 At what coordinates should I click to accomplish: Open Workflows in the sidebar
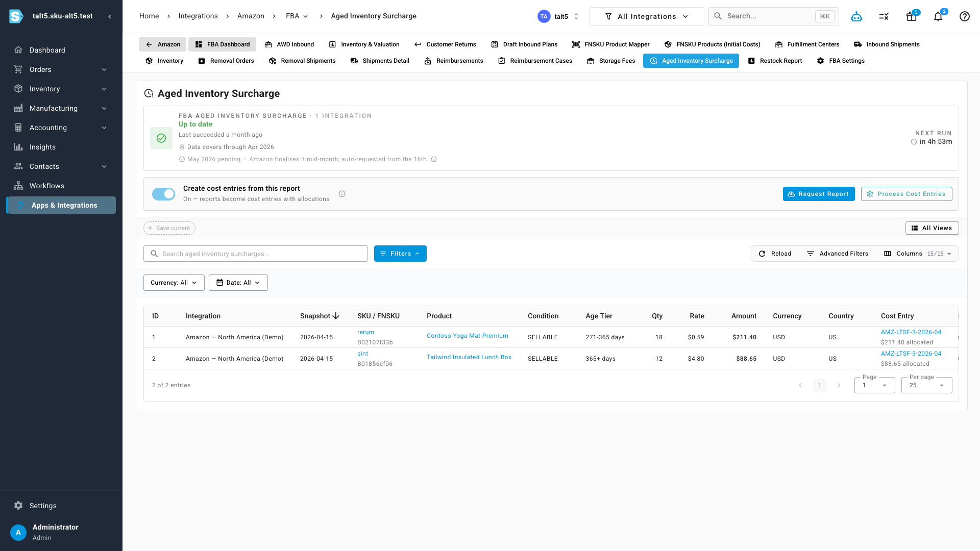click(x=61, y=186)
